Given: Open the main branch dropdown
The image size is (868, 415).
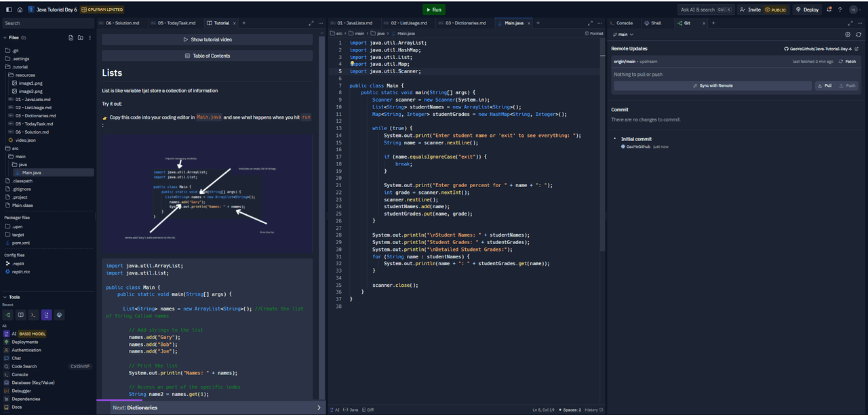Looking at the screenshot, I should point(623,34).
